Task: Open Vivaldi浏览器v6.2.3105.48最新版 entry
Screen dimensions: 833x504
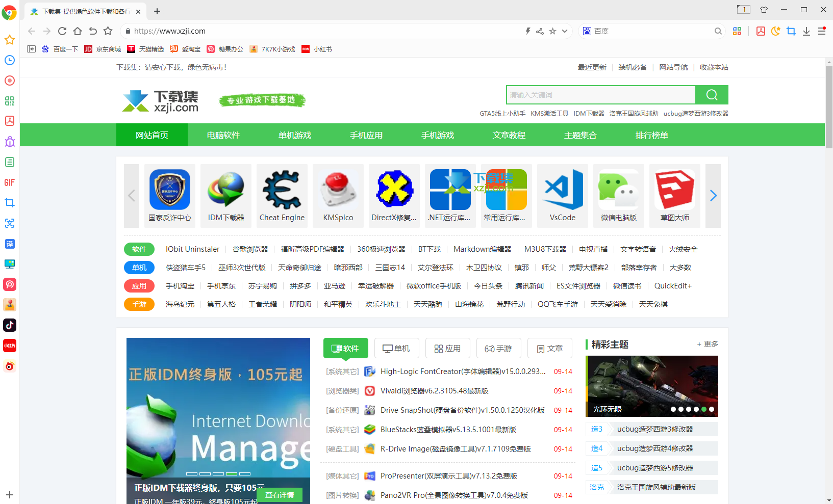Action: point(435,391)
